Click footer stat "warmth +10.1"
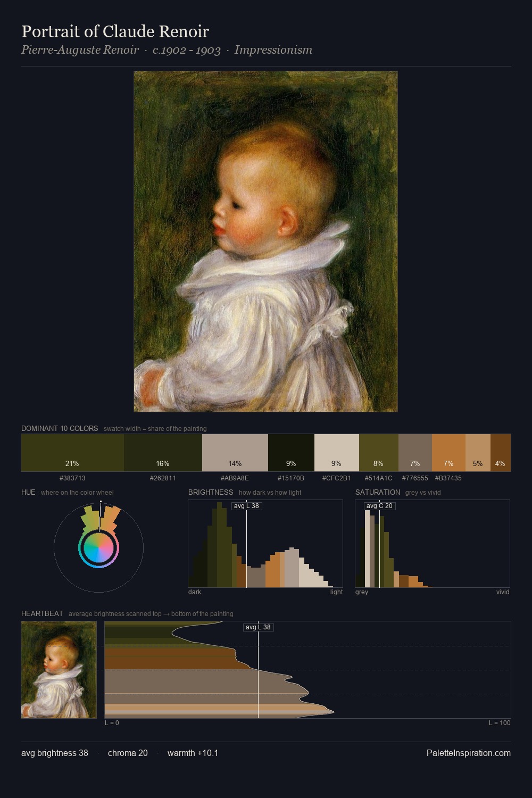Image resolution: width=532 pixels, height=798 pixels. [x=193, y=753]
